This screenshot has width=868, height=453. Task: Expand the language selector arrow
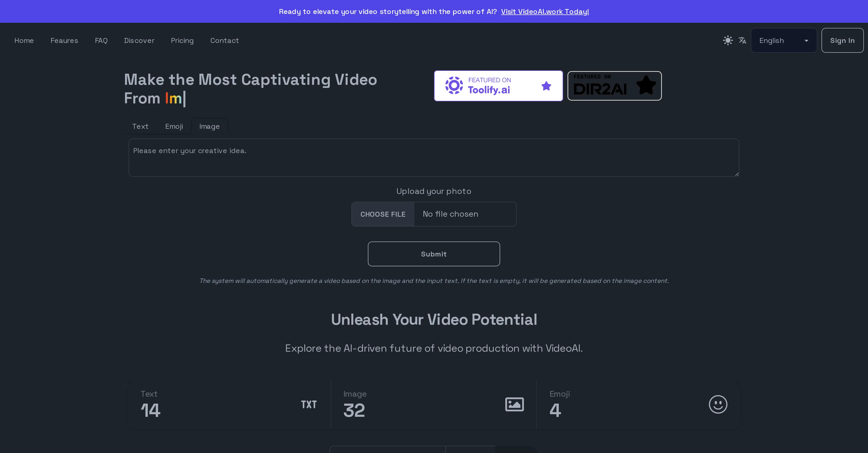click(x=806, y=41)
